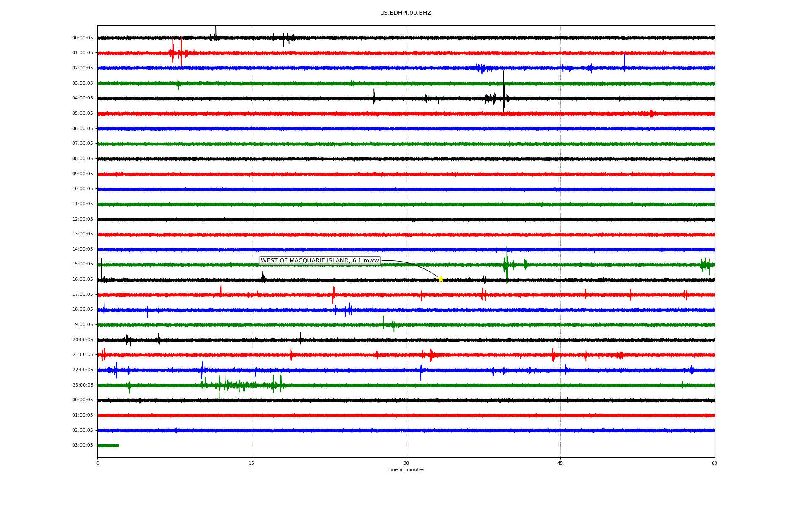Click the 19:00:05 trace time label

click(x=82, y=325)
